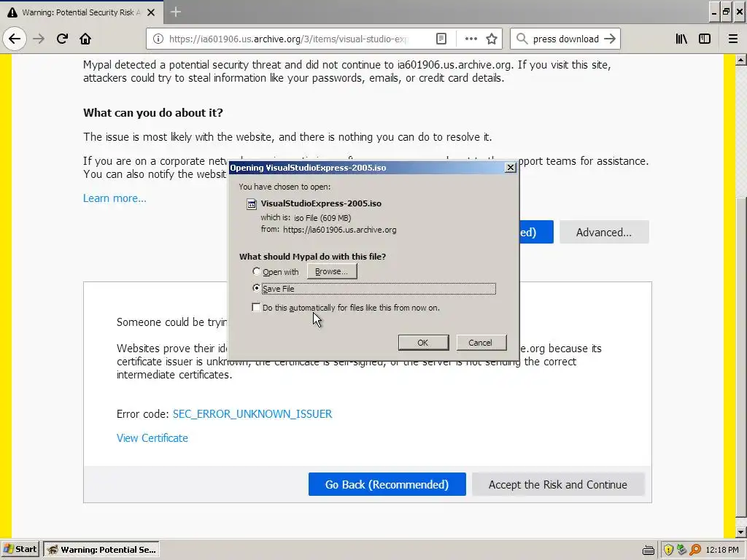Click the partially hidden blue button behind dialog

click(x=536, y=232)
